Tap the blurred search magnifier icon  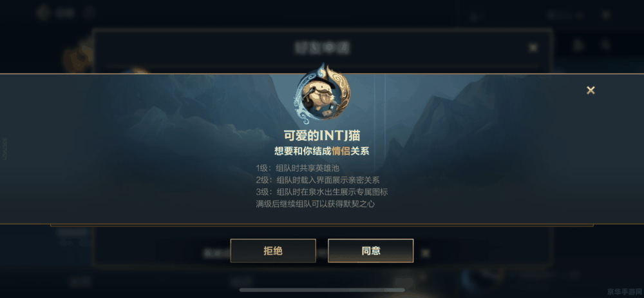(604, 45)
